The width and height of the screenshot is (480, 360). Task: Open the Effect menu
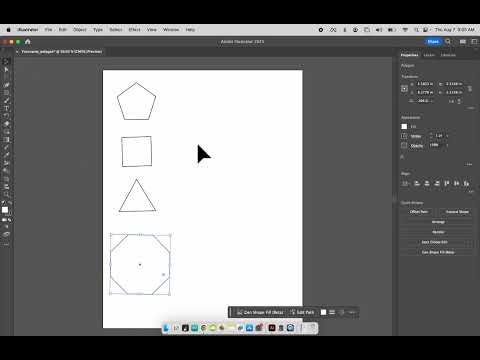pyautogui.click(x=134, y=30)
